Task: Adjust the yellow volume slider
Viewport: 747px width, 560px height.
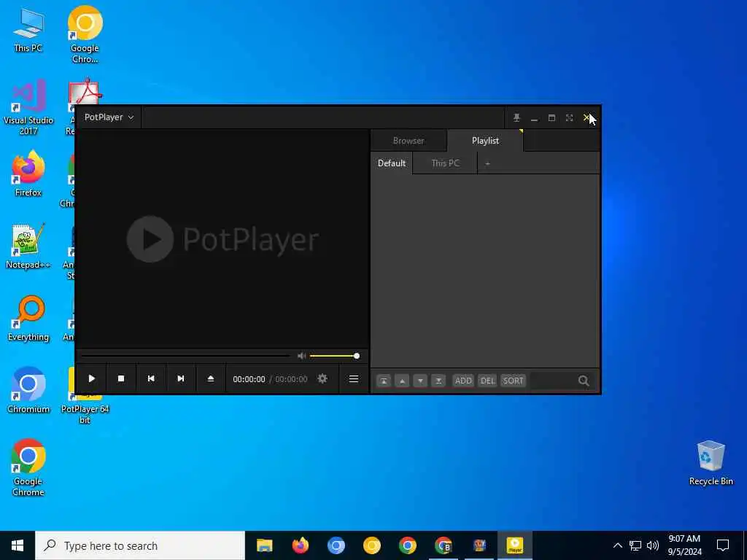Action: pyautogui.click(x=334, y=356)
